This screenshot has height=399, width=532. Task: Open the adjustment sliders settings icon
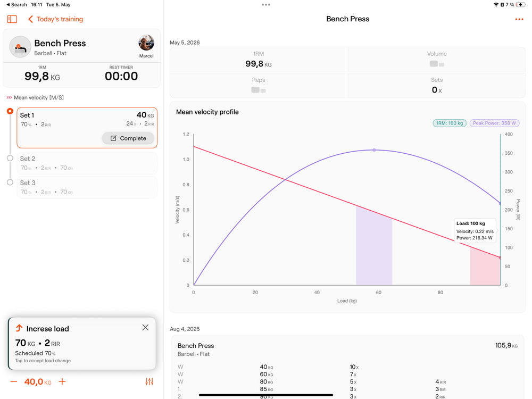click(x=149, y=381)
